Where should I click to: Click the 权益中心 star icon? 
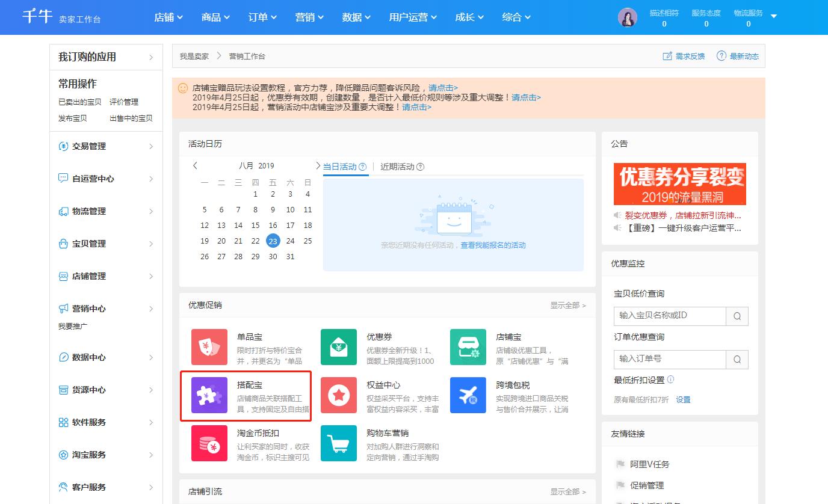[338, 396]
